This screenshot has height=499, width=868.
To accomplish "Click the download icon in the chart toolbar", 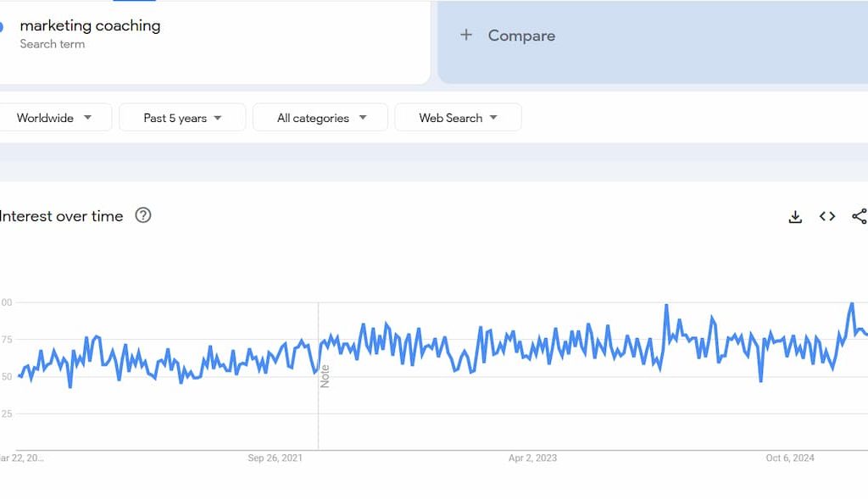I will pyautogui.click(x=794, y=216).
